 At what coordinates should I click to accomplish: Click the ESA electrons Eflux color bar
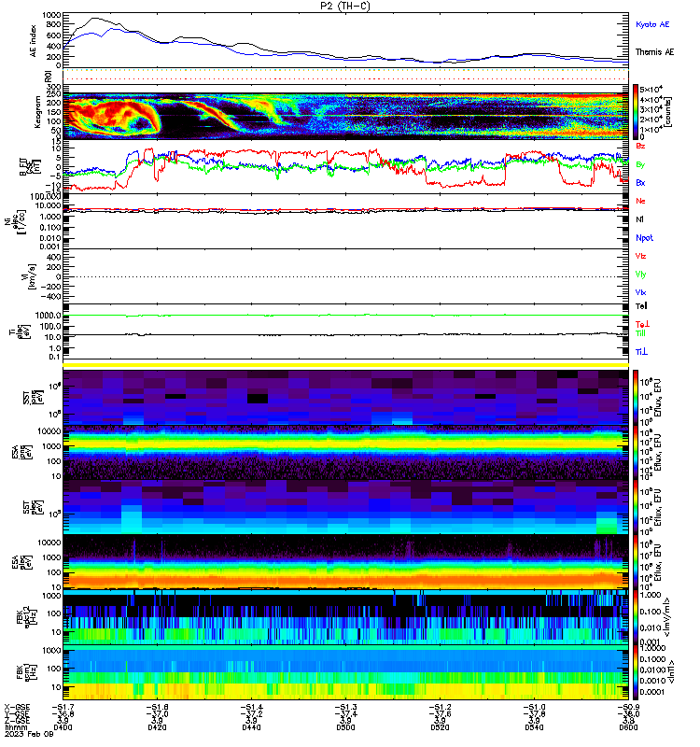point(636,562)
